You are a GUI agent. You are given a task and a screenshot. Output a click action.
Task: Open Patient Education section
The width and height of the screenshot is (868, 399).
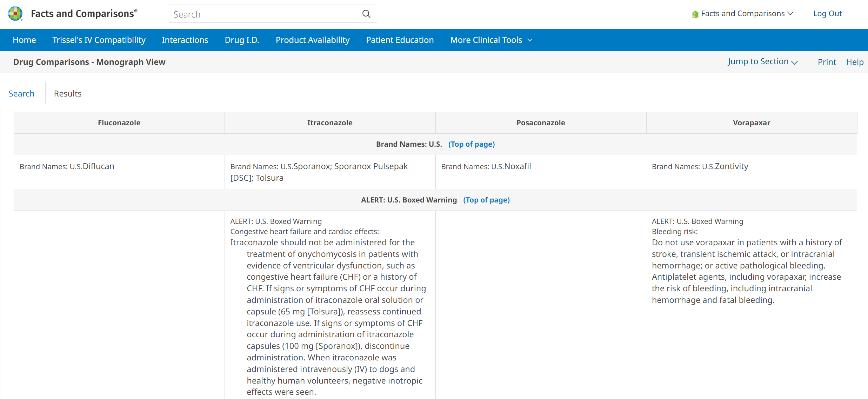point(400,40)
